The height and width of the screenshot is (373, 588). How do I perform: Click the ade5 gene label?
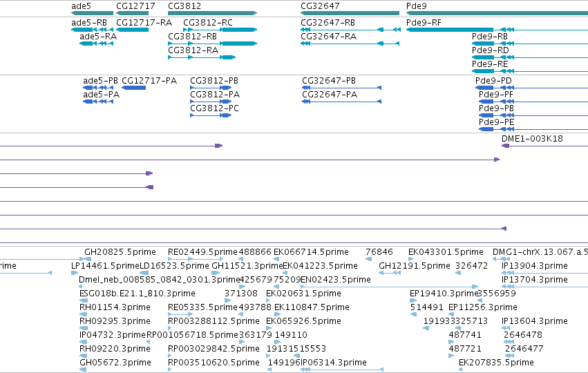tap(81, 6)
